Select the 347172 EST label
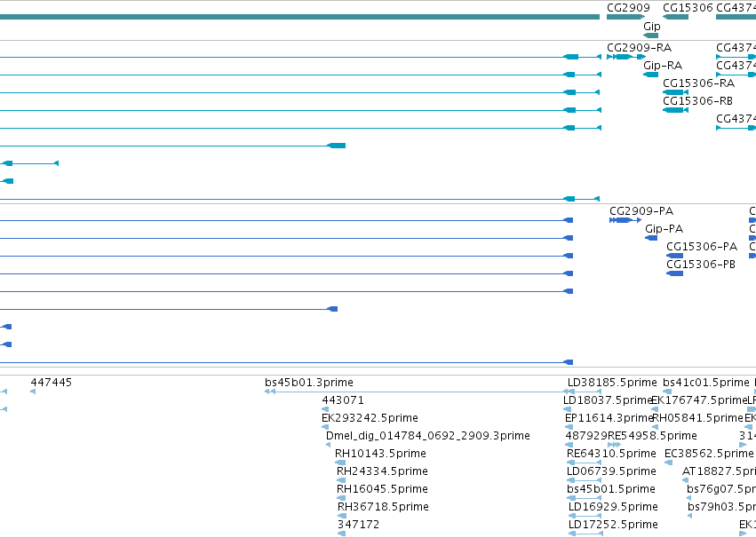 pos(358,525)
